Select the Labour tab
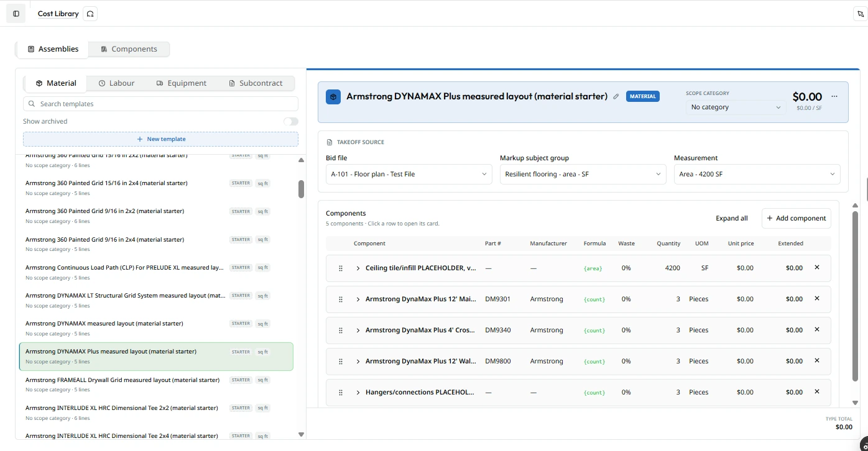Image resolution: width=868 pixels, height=451 pixels. pos(116,83)
